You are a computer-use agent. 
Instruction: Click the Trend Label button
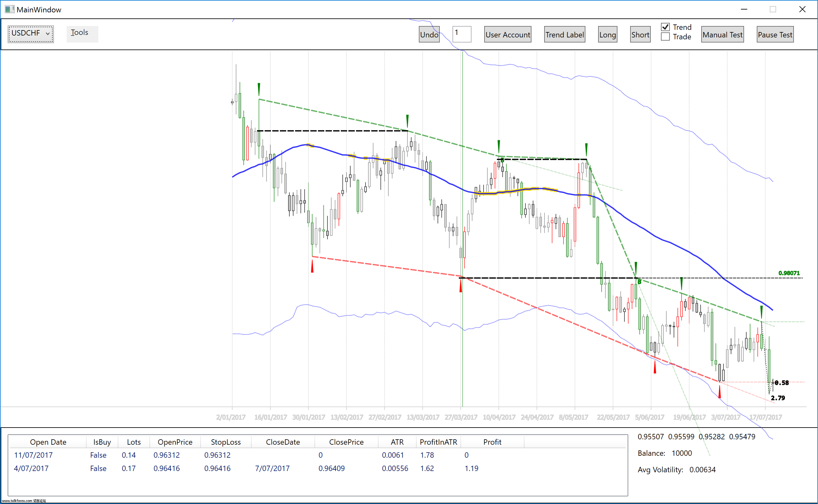[x=564, y=35]
